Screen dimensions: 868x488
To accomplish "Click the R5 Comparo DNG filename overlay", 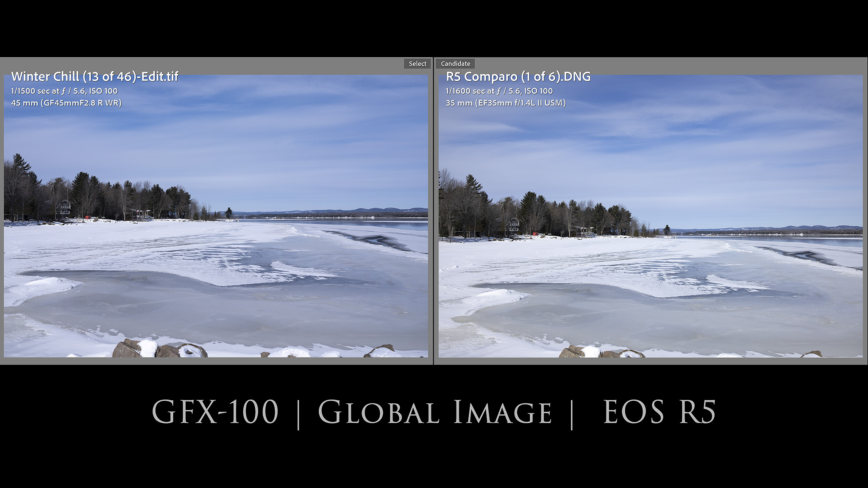I will tap(518, 77).
